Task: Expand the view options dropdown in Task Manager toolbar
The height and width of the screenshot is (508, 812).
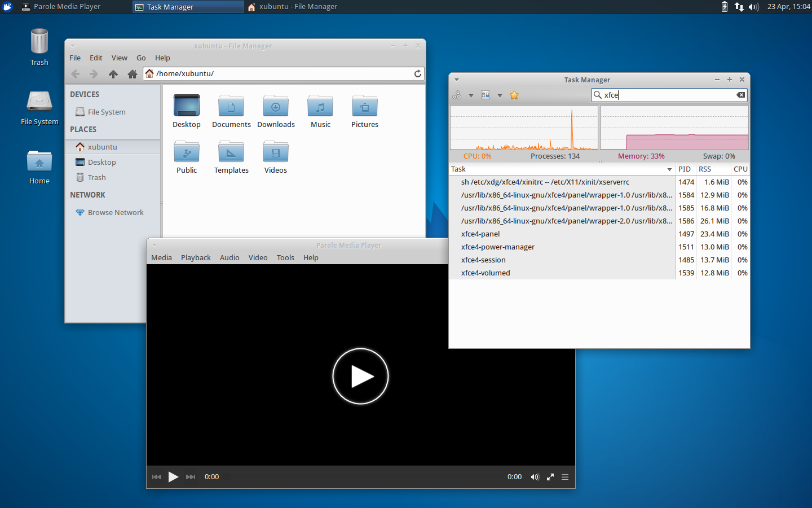Action: 500,95
